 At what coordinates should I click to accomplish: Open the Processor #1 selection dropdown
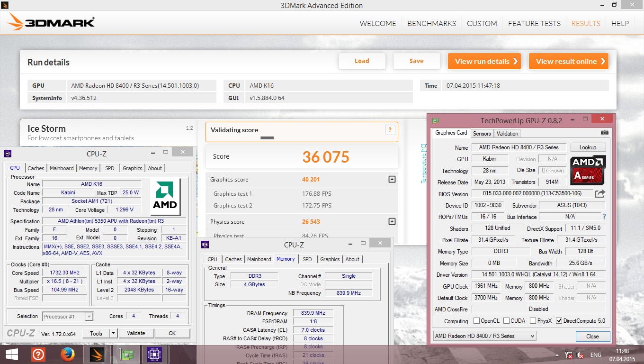coord(68,317)
